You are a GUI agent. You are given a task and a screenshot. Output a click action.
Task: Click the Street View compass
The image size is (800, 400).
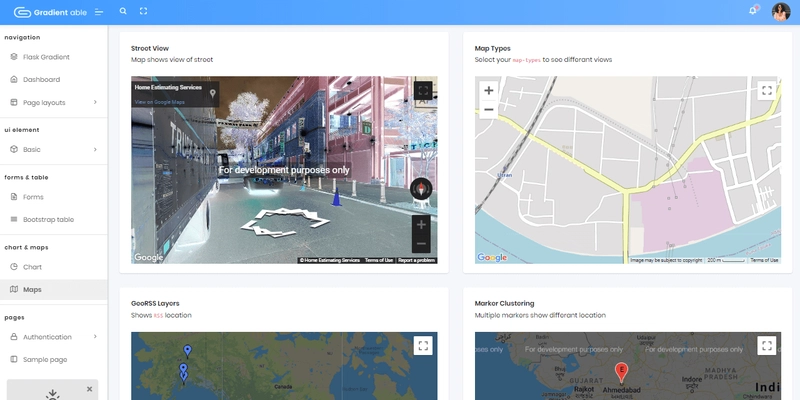(421, 189)
